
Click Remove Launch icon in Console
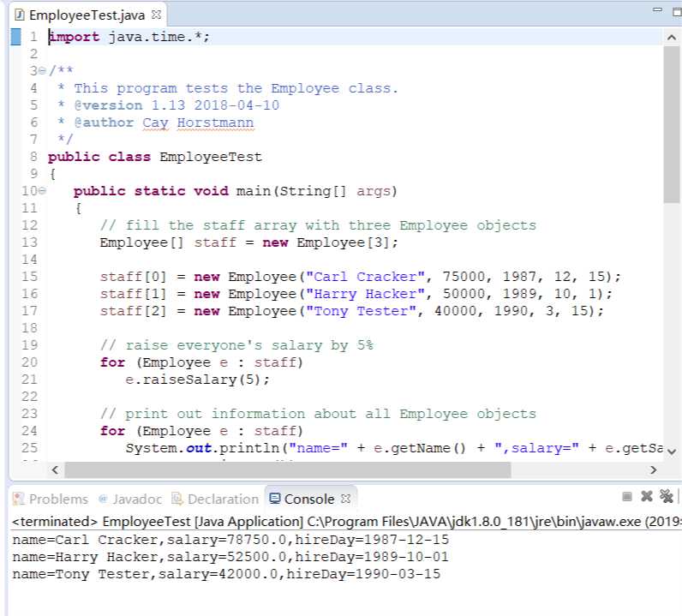(647, 496)
